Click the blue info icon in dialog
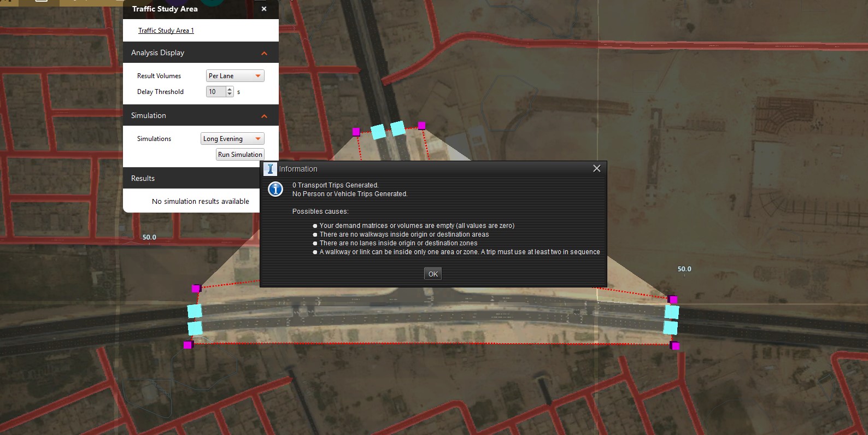This screenshot has width=868, height=435. tap(275, 190)
